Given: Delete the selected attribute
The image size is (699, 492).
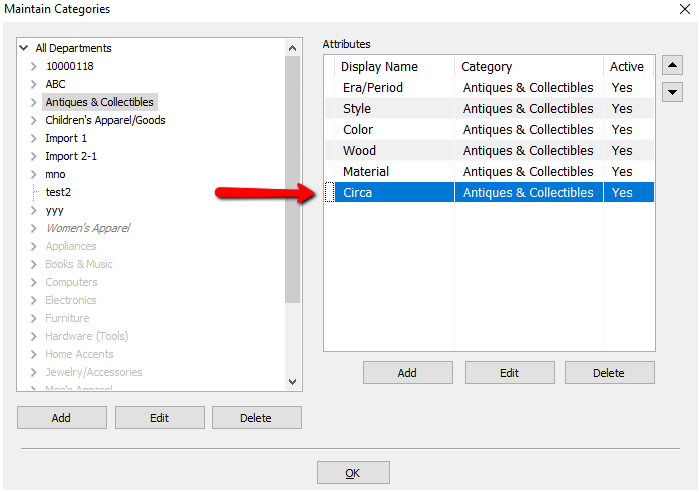Looking at the screenshot, I should click(609, 373).
